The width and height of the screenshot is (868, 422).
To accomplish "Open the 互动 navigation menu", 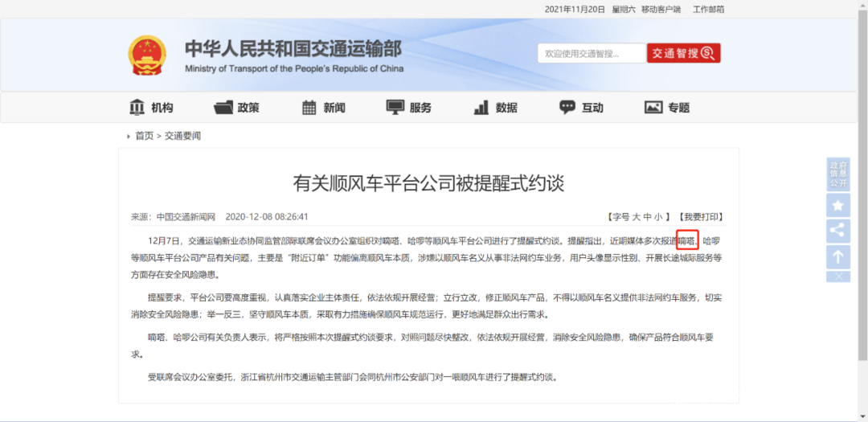I will (581, 108).
